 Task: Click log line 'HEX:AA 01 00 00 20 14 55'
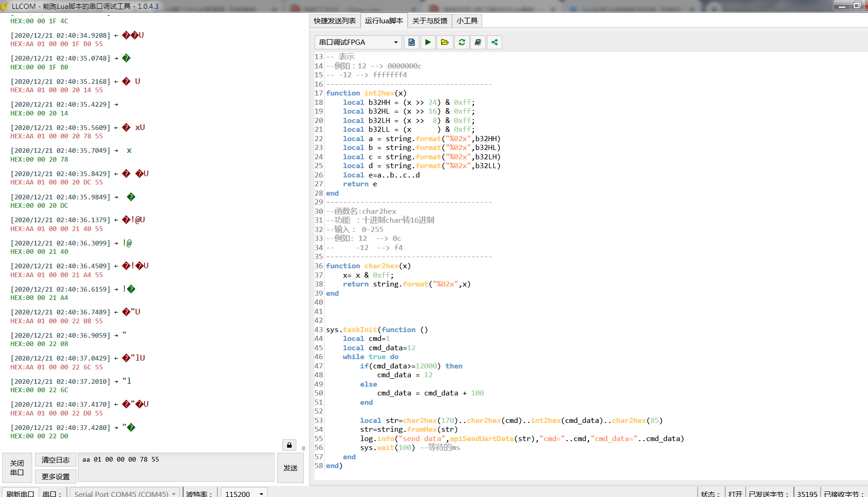click(x=56, y=90)
